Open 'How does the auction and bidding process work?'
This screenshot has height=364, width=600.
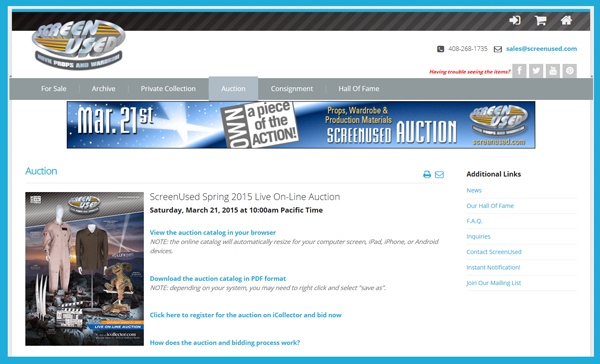click(225, 343)
